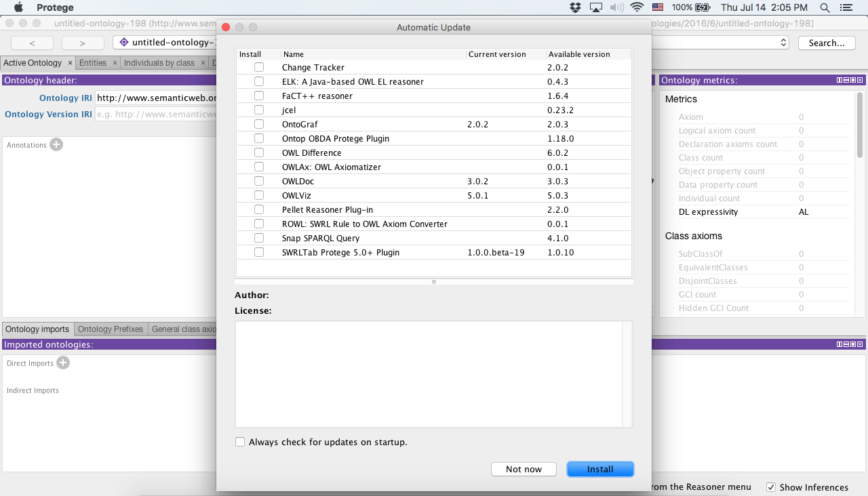This screenshot has height=496, width=868.
Task: Uncheck the Show Inferences checkbox
Action: coord(771,487)
